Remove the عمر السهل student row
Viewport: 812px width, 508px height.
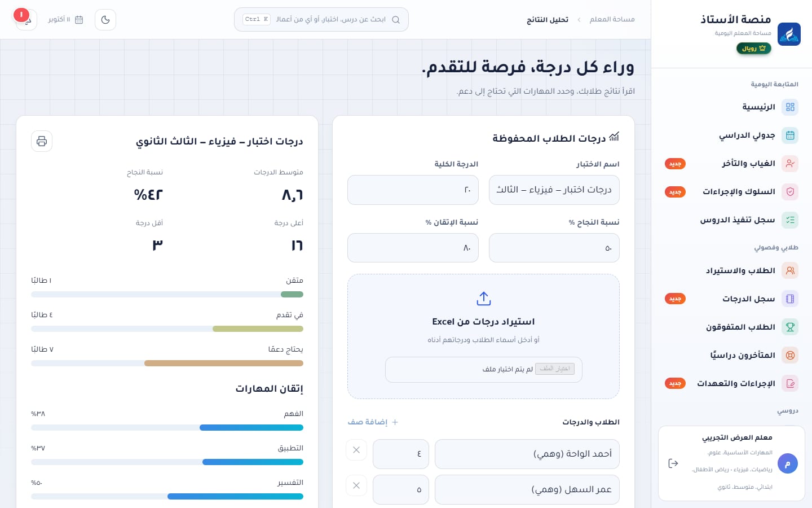tap(356, 485)
